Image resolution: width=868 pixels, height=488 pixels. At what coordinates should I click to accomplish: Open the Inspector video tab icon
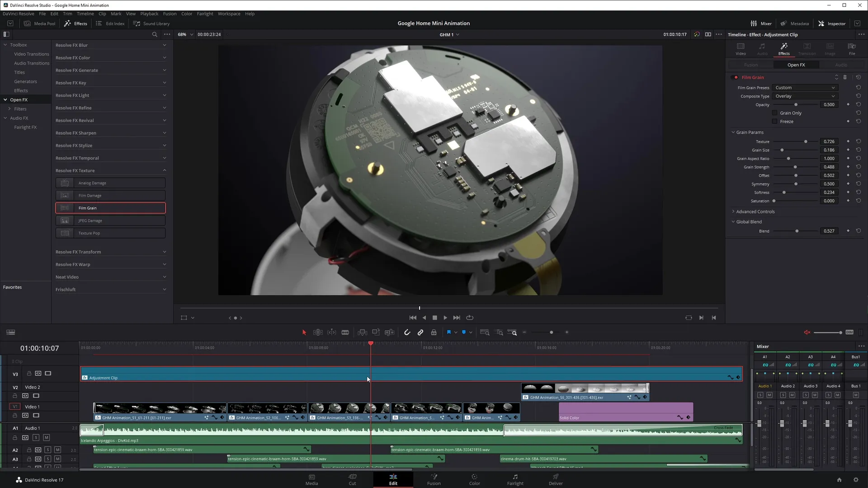tap(741, 49)
